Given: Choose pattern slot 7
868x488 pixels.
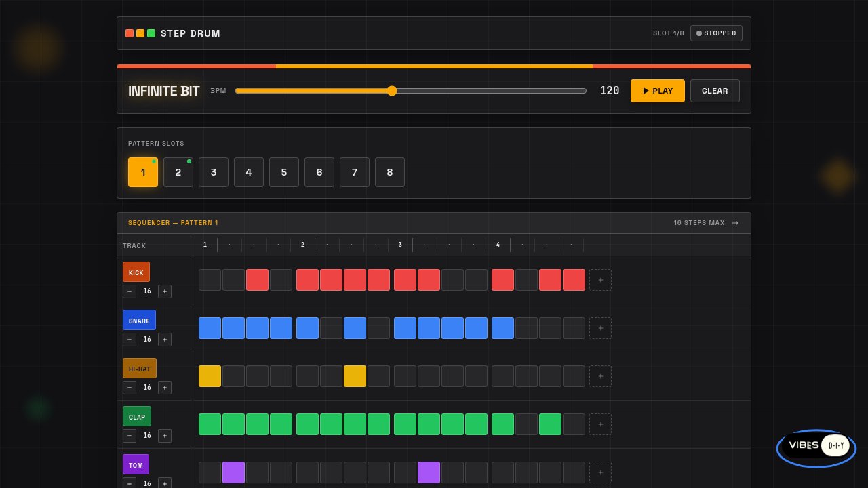Looking at the screenshot, I should [355, 172].
